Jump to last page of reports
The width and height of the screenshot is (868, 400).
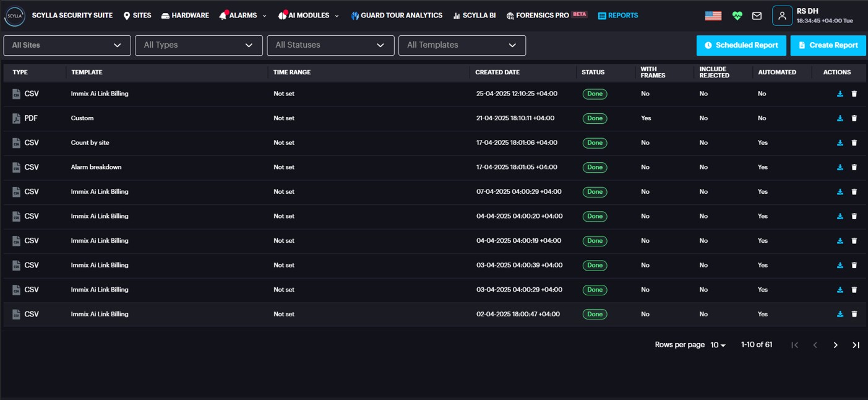856,345
